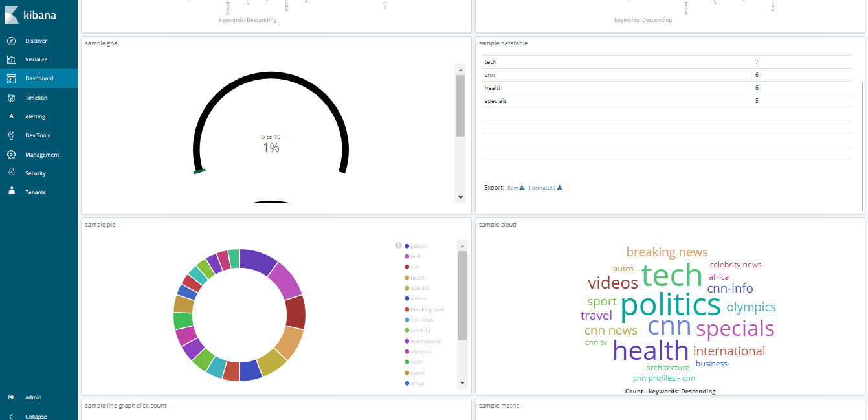Select olympics in pie legend
868x420 pixels.
(421, 351)
